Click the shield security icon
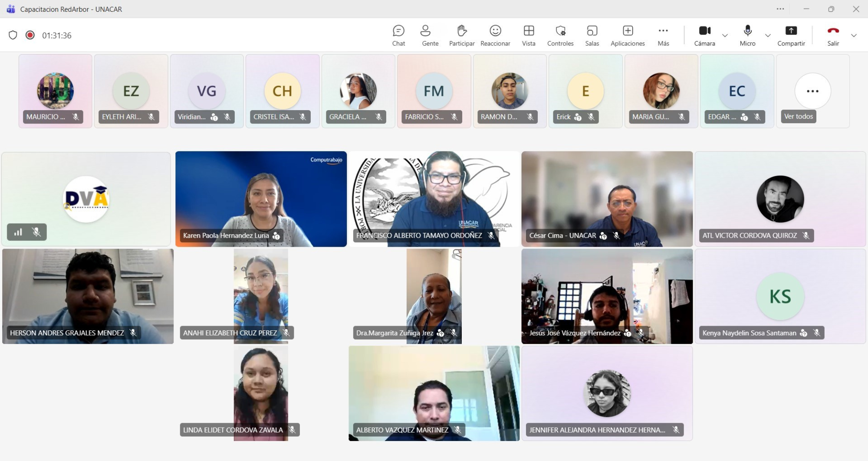 [13, 35]
